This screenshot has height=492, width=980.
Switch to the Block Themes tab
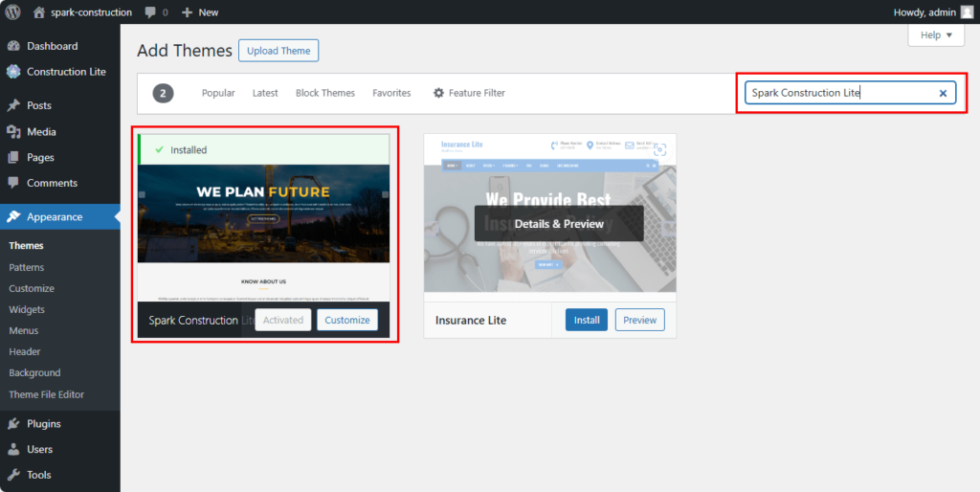click(x=325, y=93)
